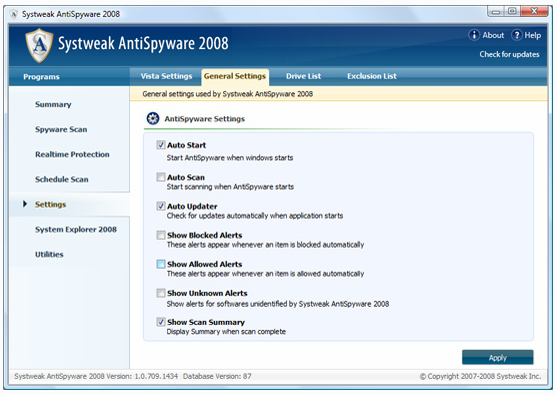Image resolution: width=557 pixels, height=395 pixels.
Task: Click Check for updates link
Action: (509, 54)
